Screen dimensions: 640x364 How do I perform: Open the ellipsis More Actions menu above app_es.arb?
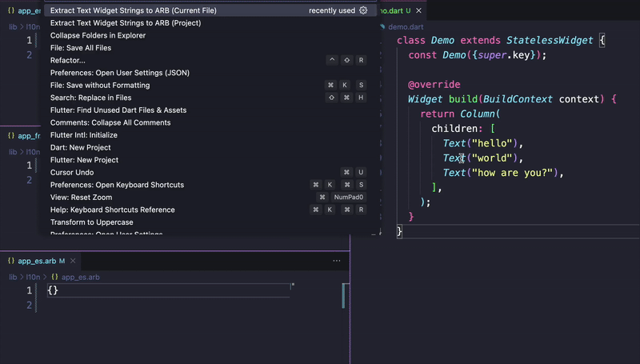pyautogui.click(x=337, y=261)
